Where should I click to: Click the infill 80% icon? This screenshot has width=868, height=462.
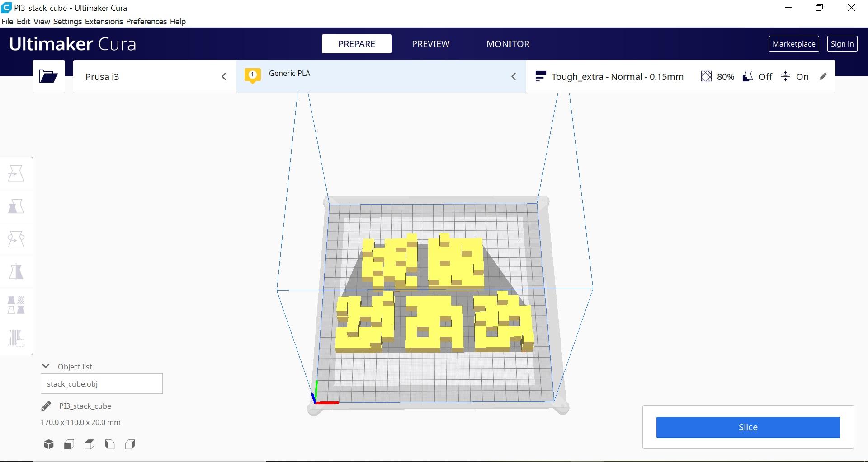click(706, 77)
